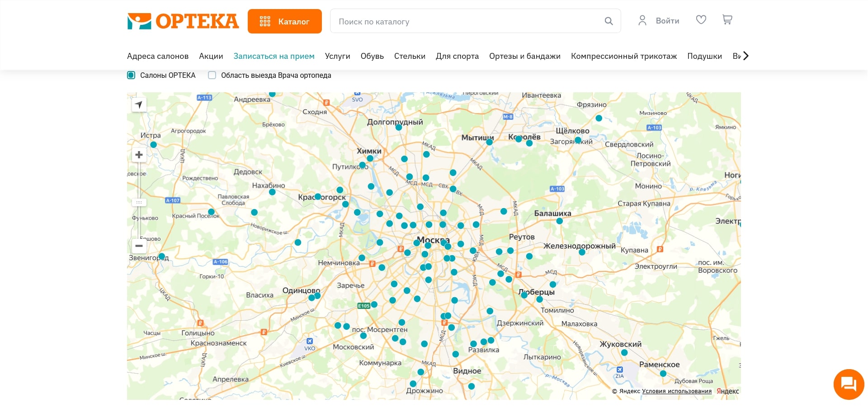Open favorites via heart icon
The width and height of the screenshot is (868, 413).
[x=701, y=20]
